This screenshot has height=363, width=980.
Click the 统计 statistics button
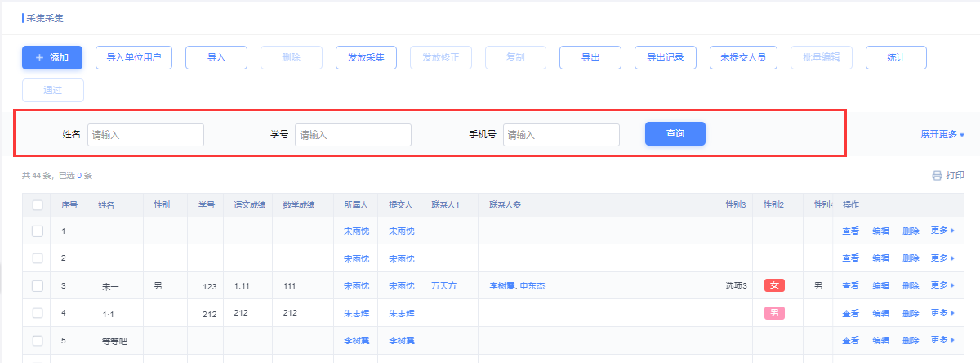(896, 58)
